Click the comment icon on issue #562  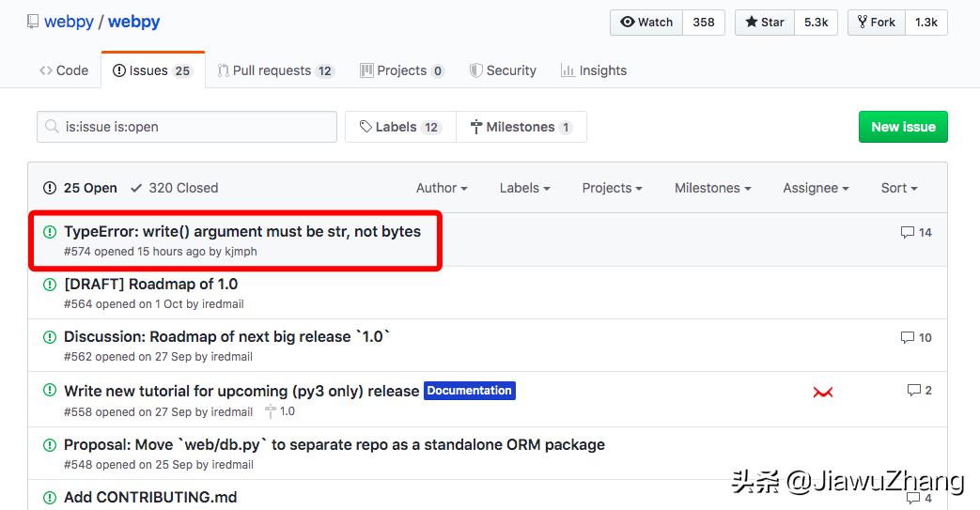pos(907,337)
